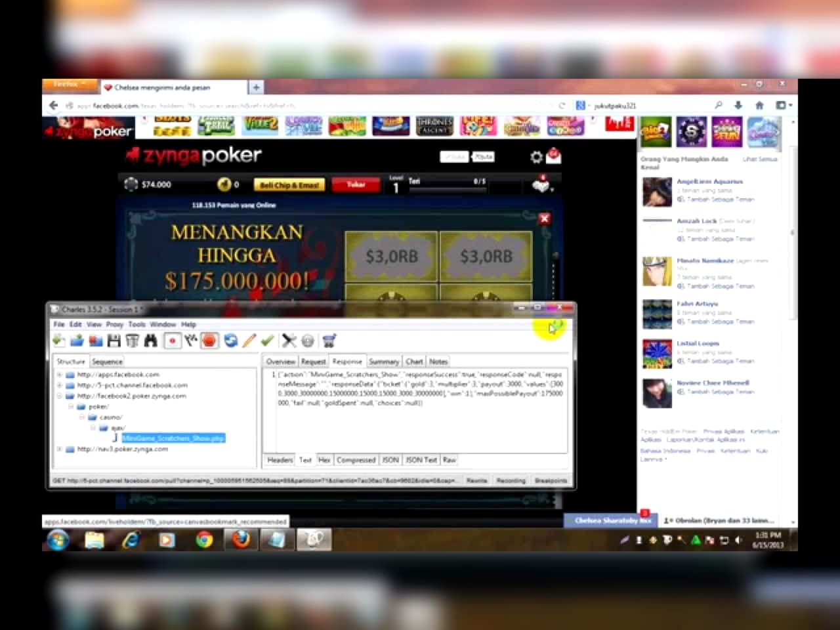Open Google Chrome from the taskbar
This screenshot has width=840, height=630.
pos(204,539)
